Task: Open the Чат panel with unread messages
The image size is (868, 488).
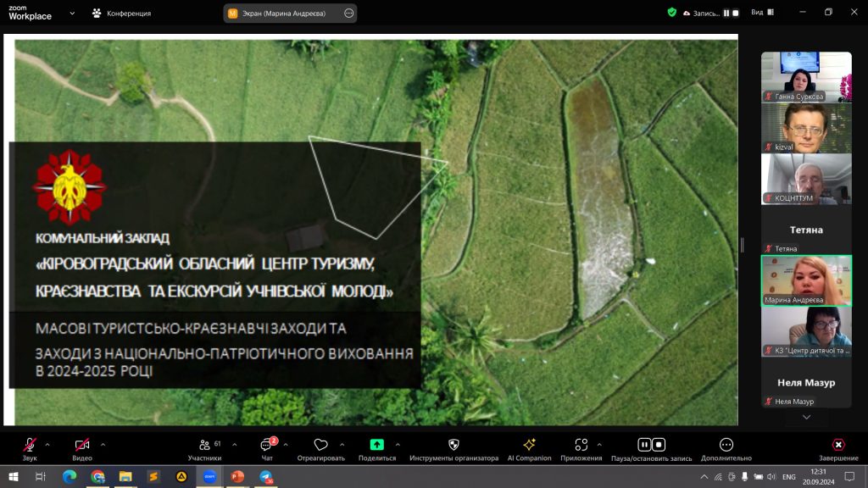Action: (x=267, y=445)
